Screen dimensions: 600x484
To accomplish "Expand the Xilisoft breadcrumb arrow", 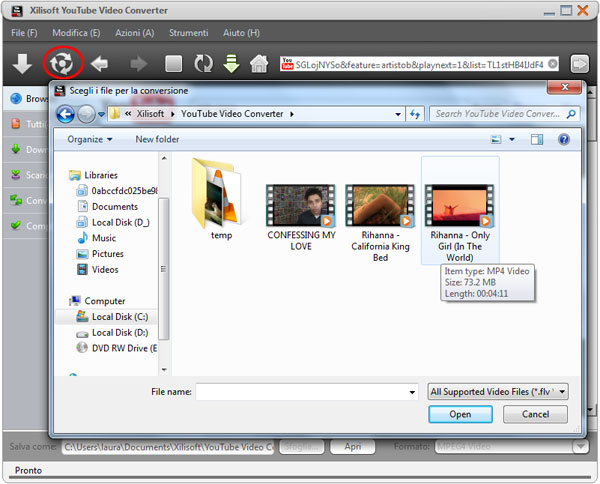I will coord(173,114).
